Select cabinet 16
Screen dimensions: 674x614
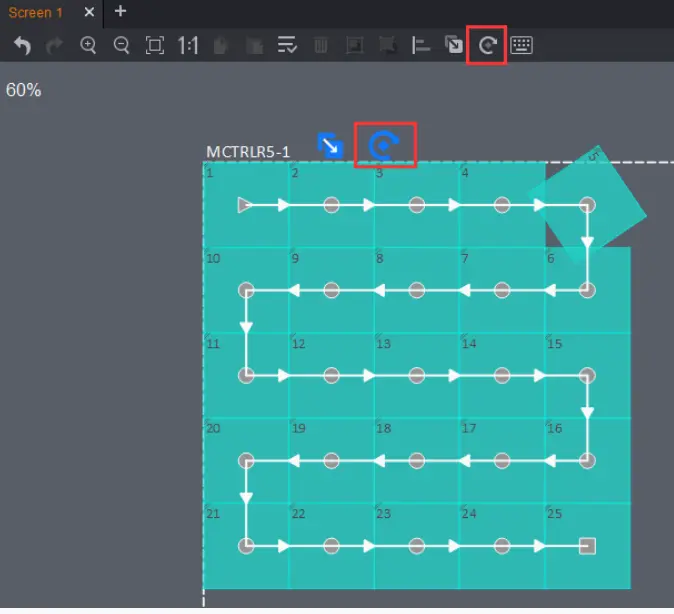pos(587,460)
